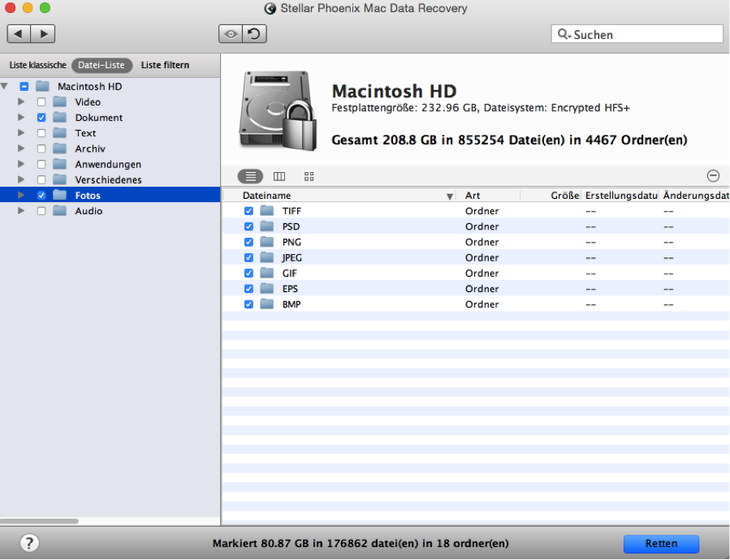The width and height of the screenshot is (730, 560).
Task: Expand the Fotos folder
Action: (x=21, y=195)
